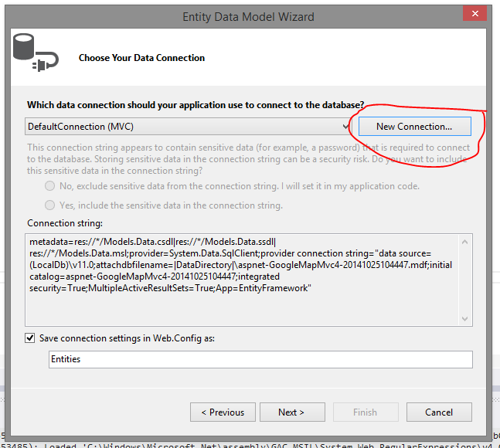Go back with the Previous button

coord(223,412)
